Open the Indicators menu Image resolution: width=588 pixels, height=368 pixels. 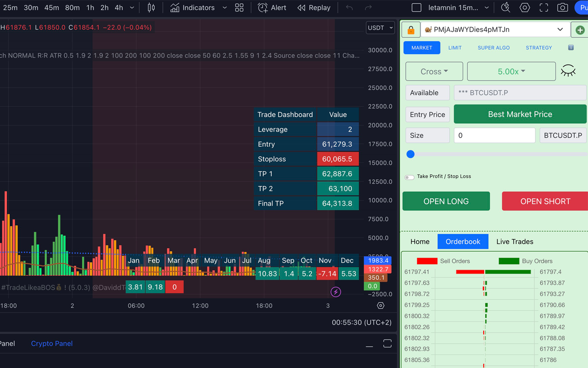pyautogui.click(x=192, y=8)
